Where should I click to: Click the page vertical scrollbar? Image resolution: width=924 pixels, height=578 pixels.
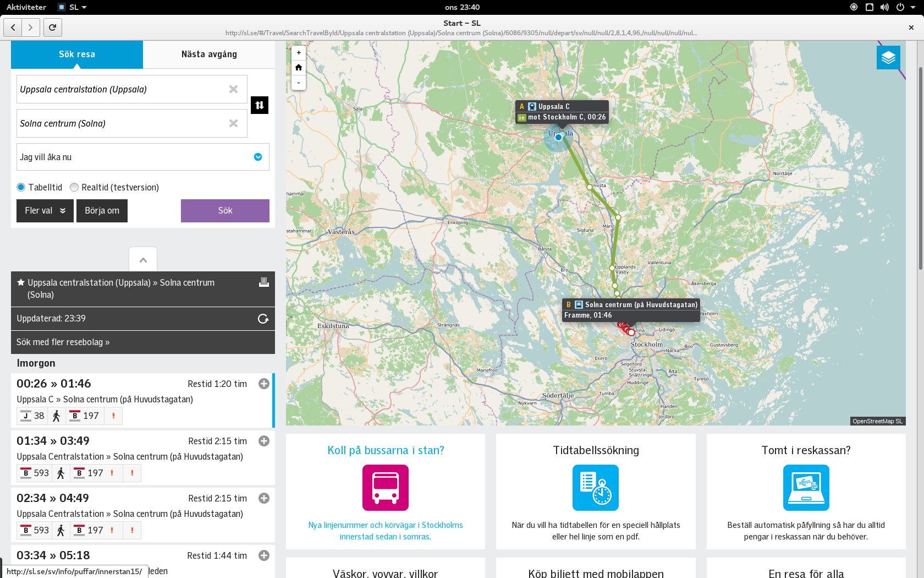point(920,168)
